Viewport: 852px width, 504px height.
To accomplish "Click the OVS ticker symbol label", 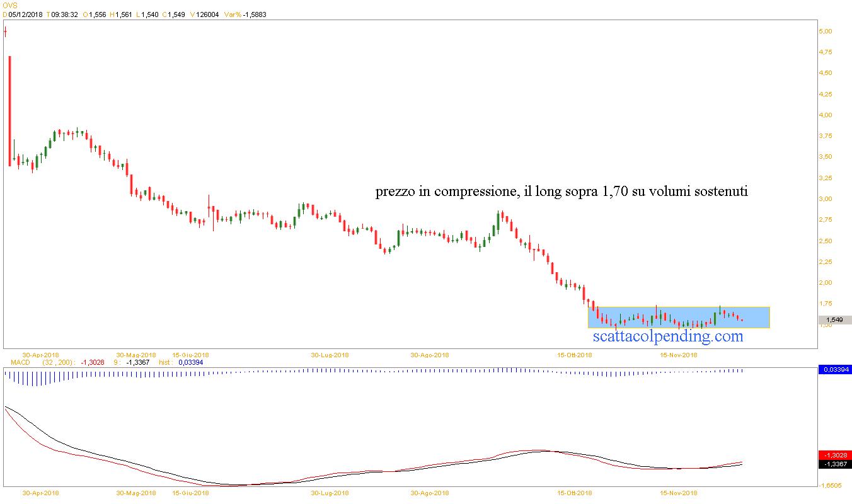I will click(x=9, y=5).
